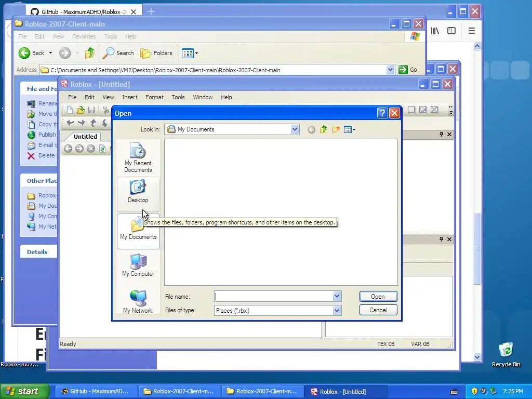Click inside the File name input field
532x399 pixels.
click(x=273, y=296)
